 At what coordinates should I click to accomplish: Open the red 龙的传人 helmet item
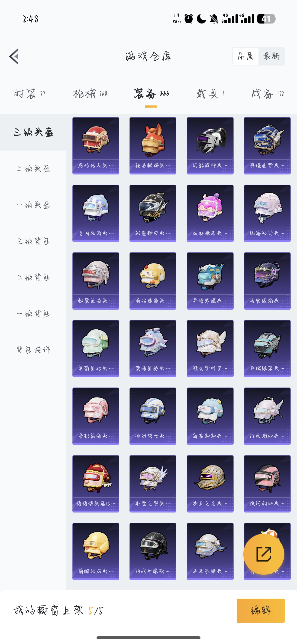click(96, 146)
